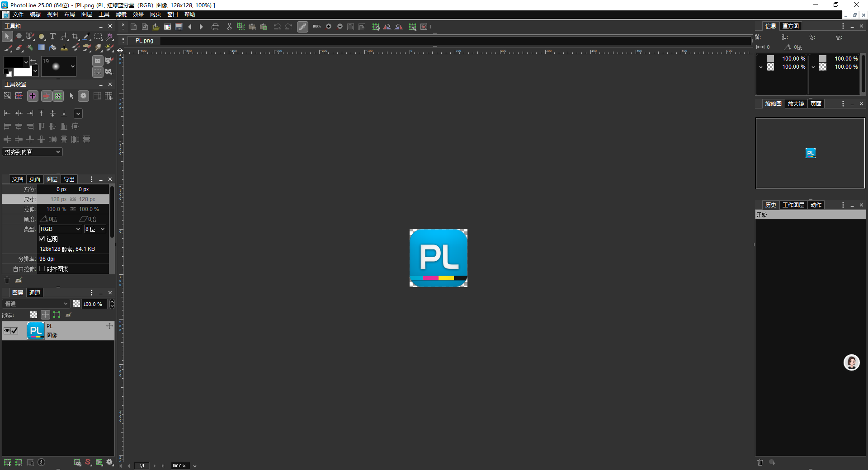Enable the 对齐图案 checkbox
The height and width of the screenshot is (470, 868).
click(x=42, y=269)
